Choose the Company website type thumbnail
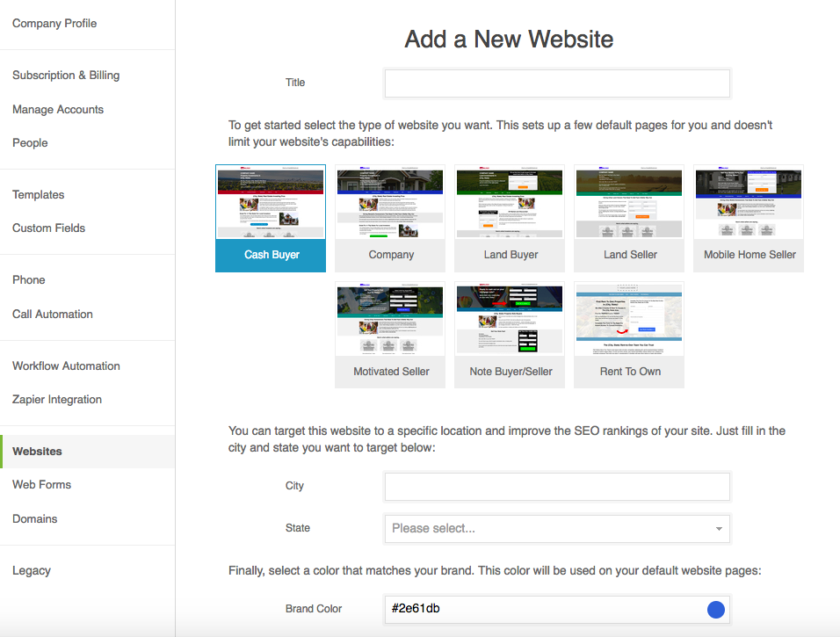 pyautogui.click(x=391, y=218)
